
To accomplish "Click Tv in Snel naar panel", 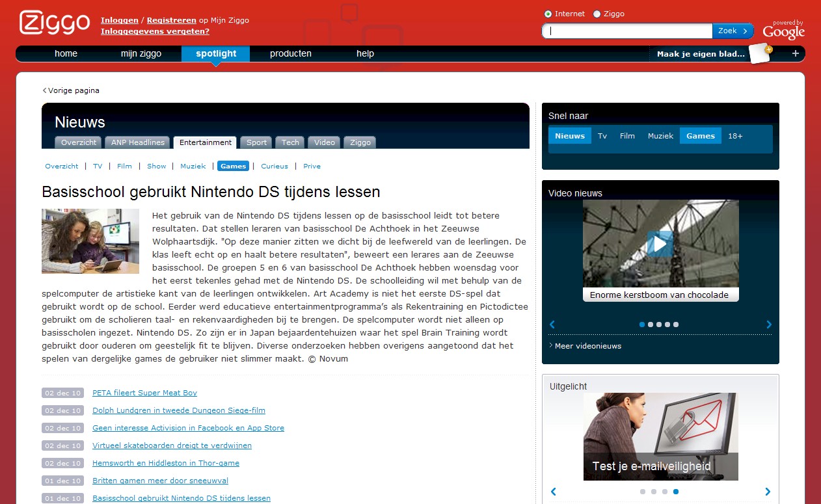I will click(x=602, y=136).
